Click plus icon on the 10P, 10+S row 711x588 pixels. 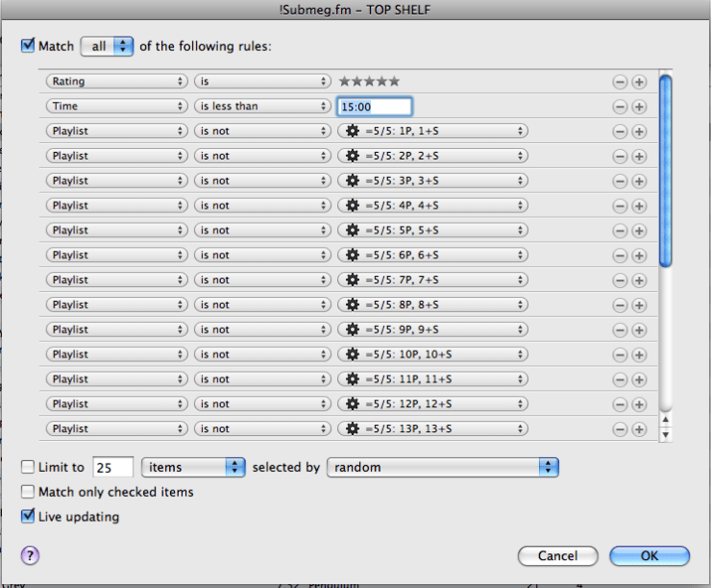[x=639, y=355]
